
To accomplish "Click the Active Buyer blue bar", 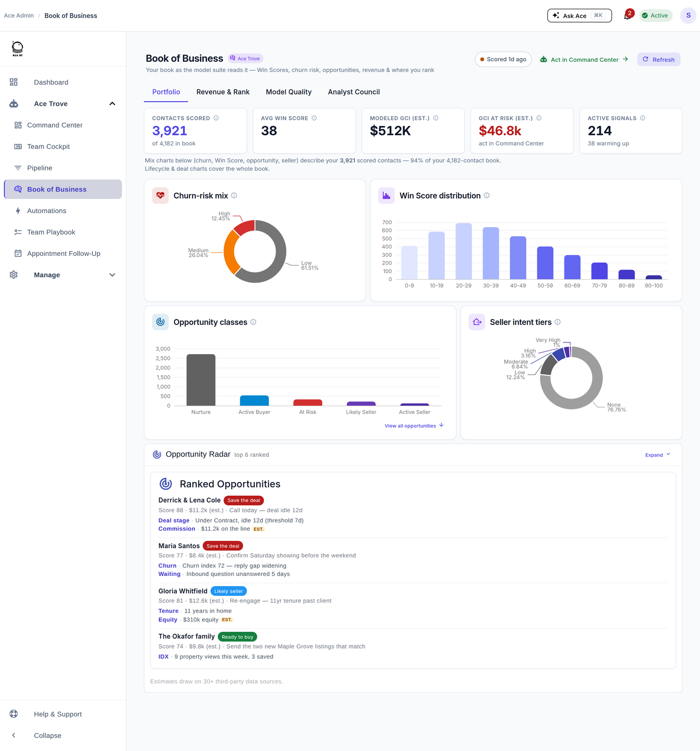I will (254, 400).
